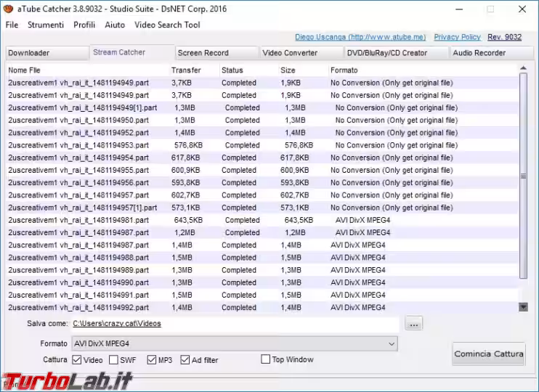Select the row for file 1481194988.part
The height and width of the screenshot is (392, 539).
(x=262, y=258)
